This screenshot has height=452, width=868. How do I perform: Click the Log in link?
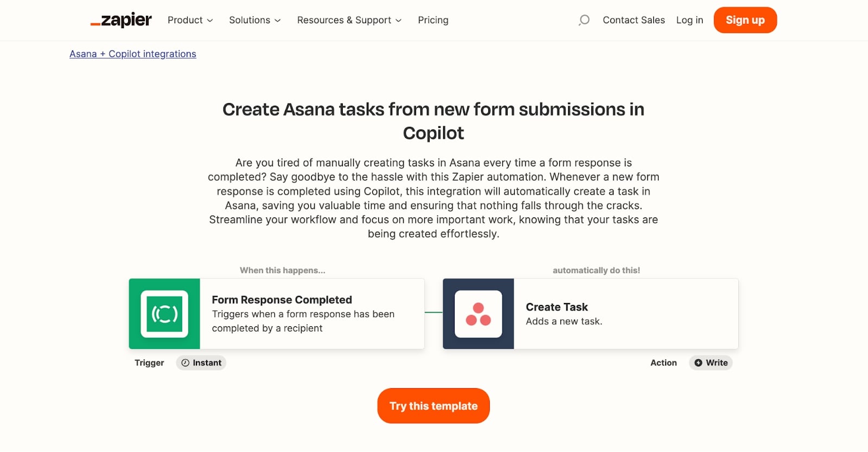click(x=689, y=20)
